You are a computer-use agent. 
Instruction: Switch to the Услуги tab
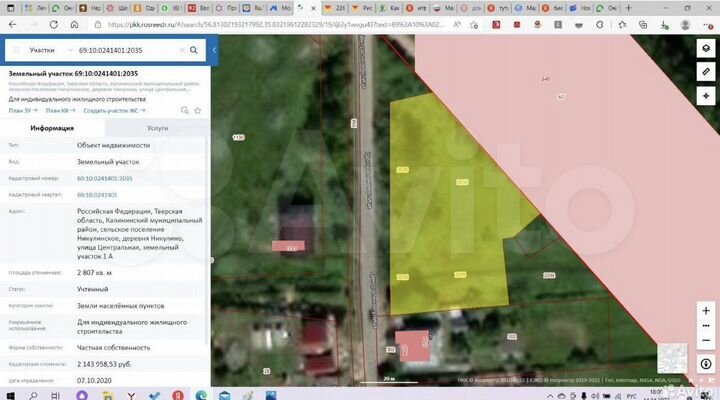157,128
